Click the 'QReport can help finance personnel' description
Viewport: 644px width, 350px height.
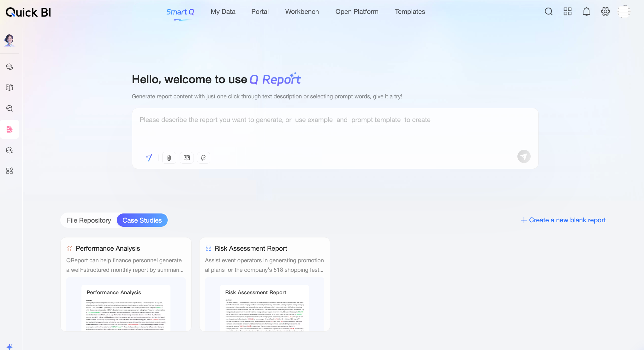(x=125, y=265)
